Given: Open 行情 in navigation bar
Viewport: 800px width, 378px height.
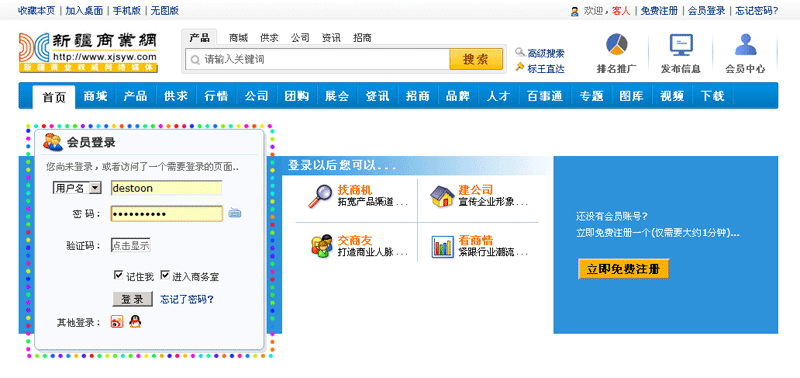Looking at the screenshot, I should [x=216, y=96].
